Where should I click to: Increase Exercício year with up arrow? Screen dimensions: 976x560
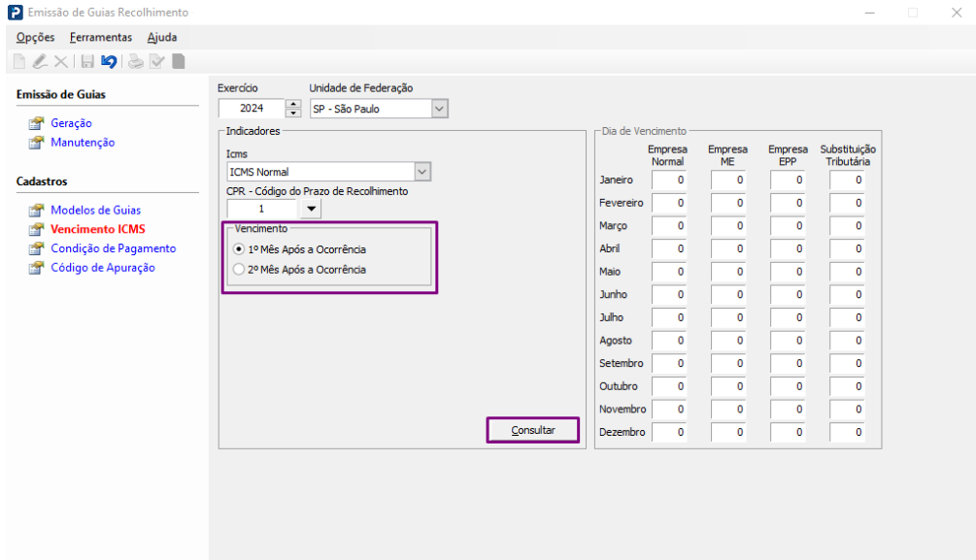293,104
